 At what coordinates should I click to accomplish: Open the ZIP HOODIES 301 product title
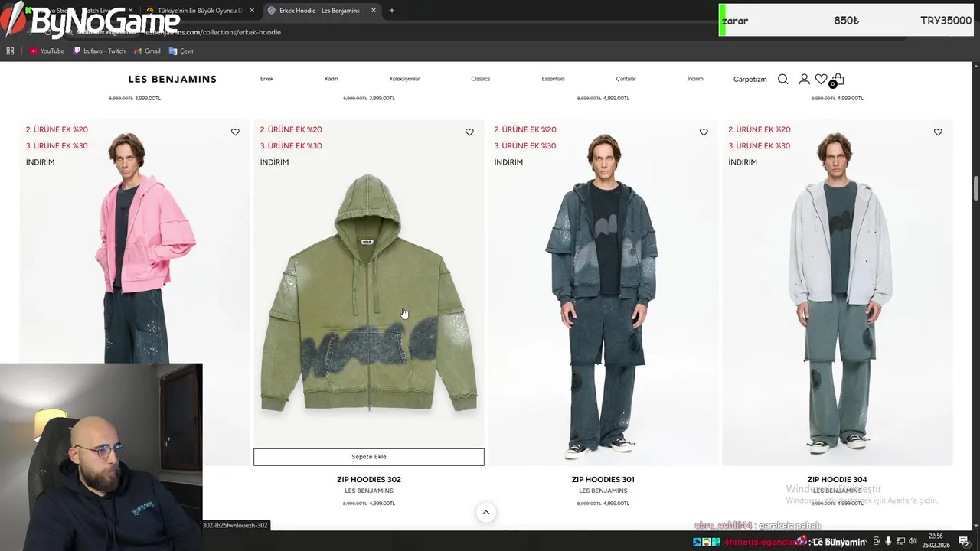click(603, 480)
